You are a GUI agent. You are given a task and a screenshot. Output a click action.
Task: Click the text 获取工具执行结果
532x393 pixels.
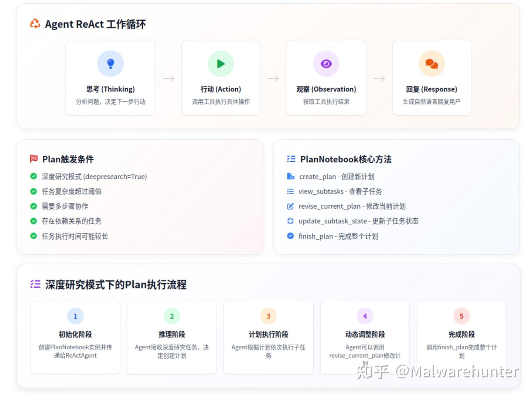point(326,102)
